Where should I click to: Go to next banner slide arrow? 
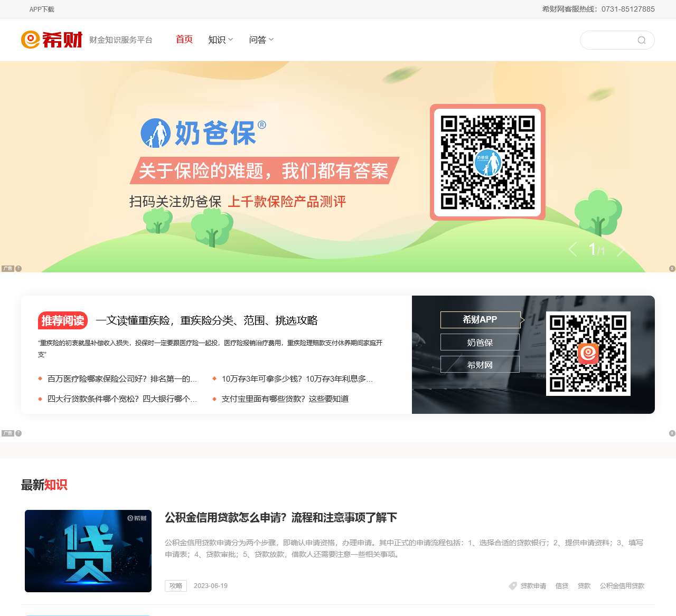[x=621, y=249]
